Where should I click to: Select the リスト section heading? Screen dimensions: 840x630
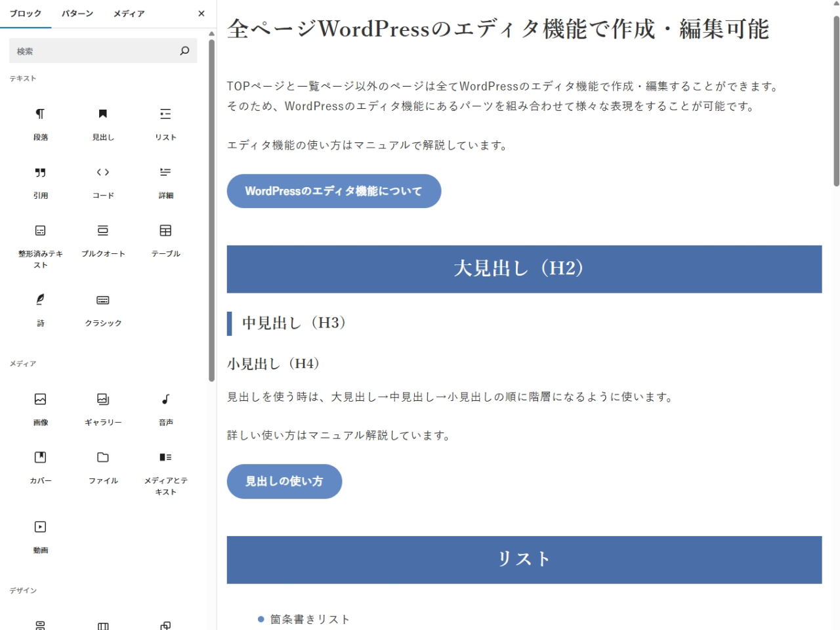pos(524,560)
